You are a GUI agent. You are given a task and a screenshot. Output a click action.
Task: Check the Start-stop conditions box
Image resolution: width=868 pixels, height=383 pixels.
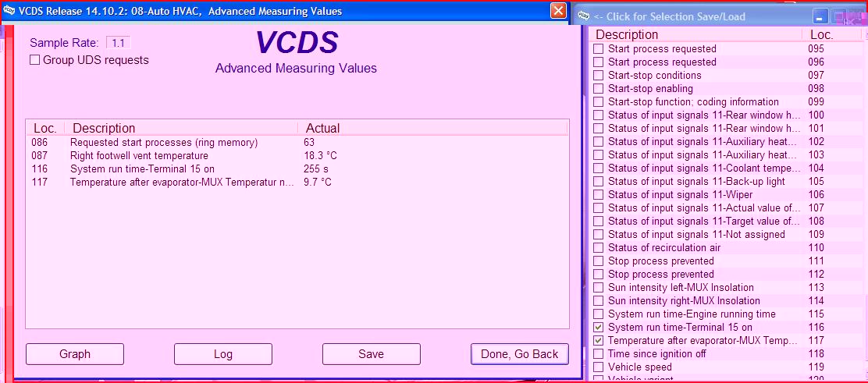click(x=599, y=75)
